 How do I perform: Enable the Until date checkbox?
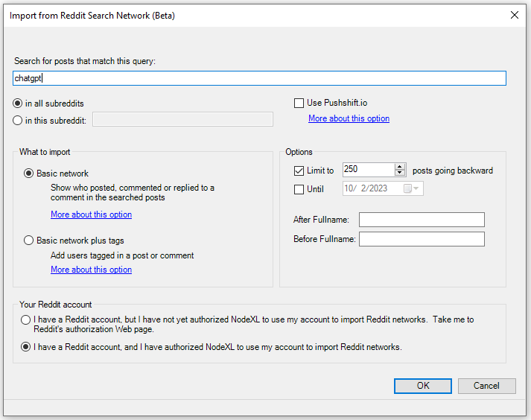coord(299,189)
